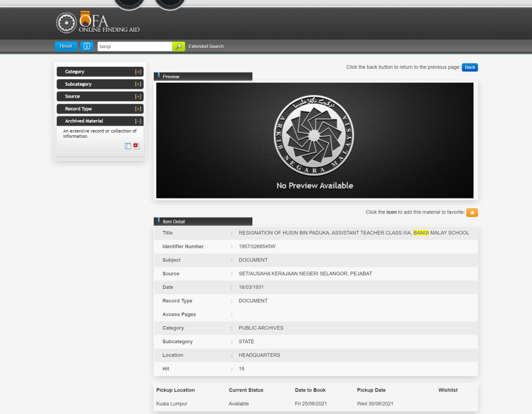Click the date value 16/03/1931
Screen dimensions: 532x414
251,287
